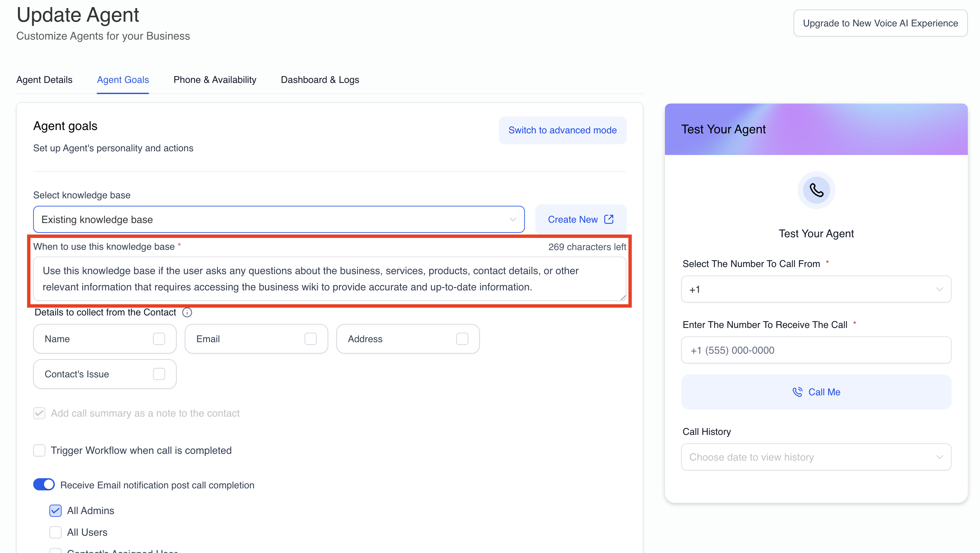Expand the +1 number to call from dropdown
This screenshot has width=980, height=553.
click(x=816, y=289)
